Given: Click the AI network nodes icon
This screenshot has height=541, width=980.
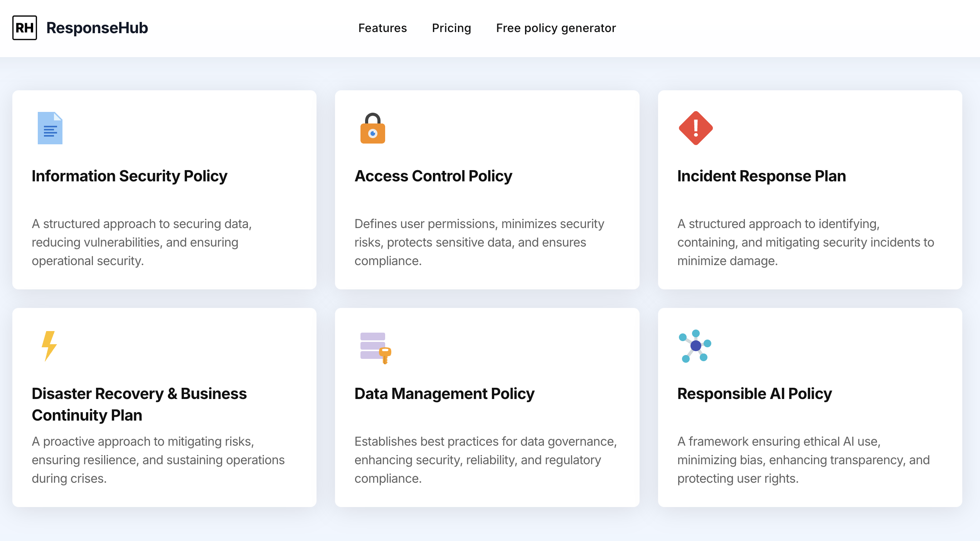Looking at the screenshot, I should pos(695,346).
